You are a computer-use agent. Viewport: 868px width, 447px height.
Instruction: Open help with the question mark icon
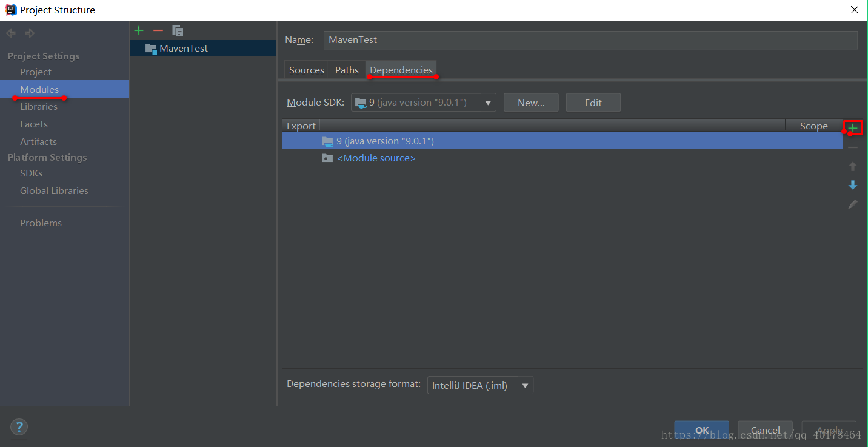pyautogui.click(x=19, y=427)
